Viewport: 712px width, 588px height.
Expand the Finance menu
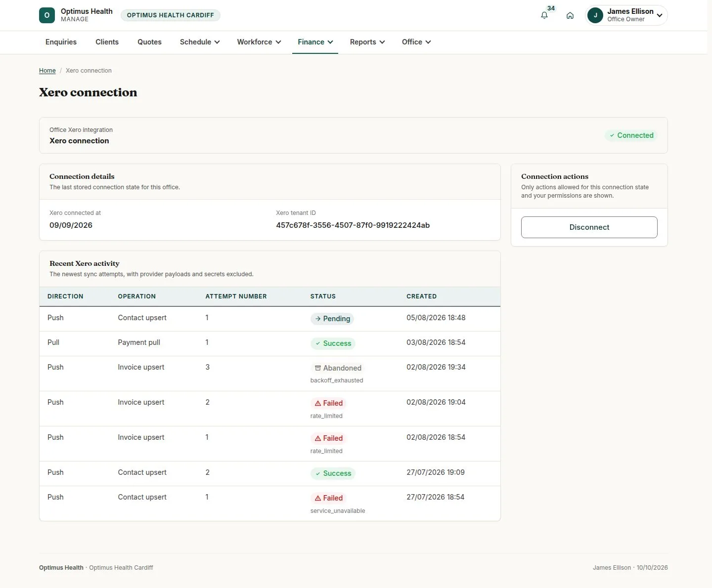pyautogui.click(x=315, y=42)
